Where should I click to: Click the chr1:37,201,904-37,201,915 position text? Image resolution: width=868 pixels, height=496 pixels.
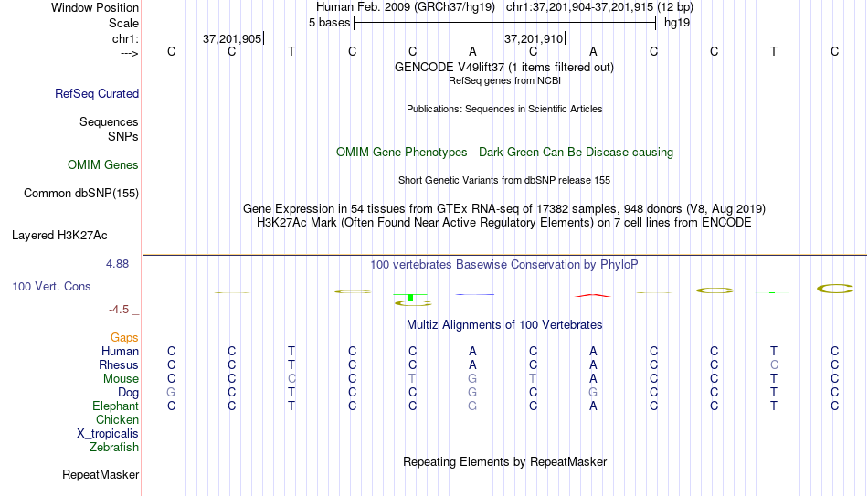click(599, 7)
